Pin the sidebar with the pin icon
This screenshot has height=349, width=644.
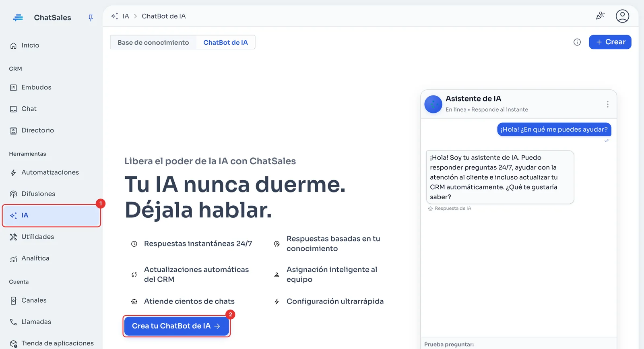click(x=91, y=18)
